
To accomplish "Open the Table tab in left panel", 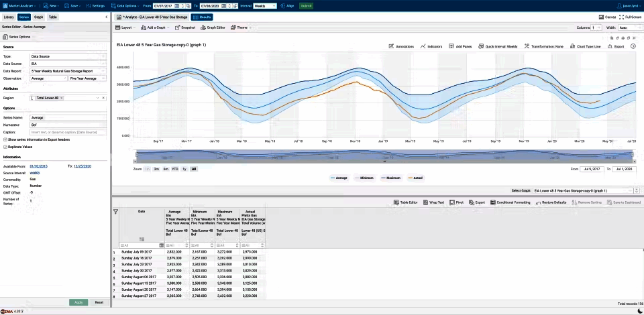I will click(x=53, y=17).
